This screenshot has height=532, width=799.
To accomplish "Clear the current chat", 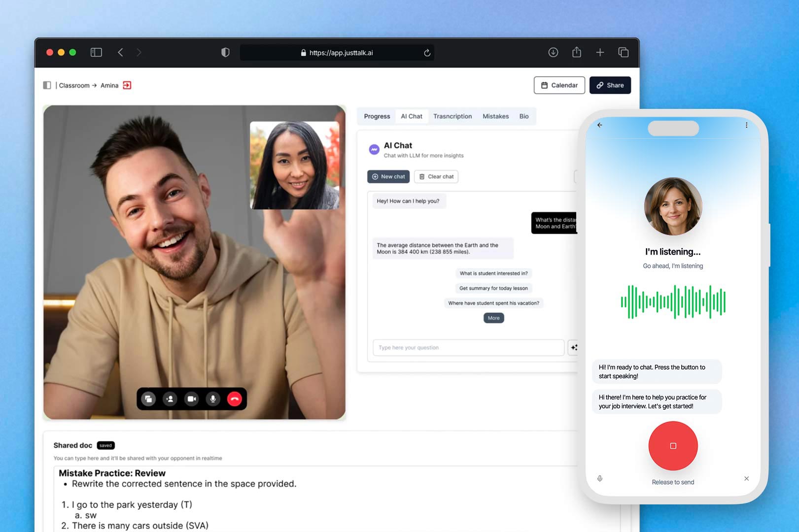I will (x=436, y=176).
